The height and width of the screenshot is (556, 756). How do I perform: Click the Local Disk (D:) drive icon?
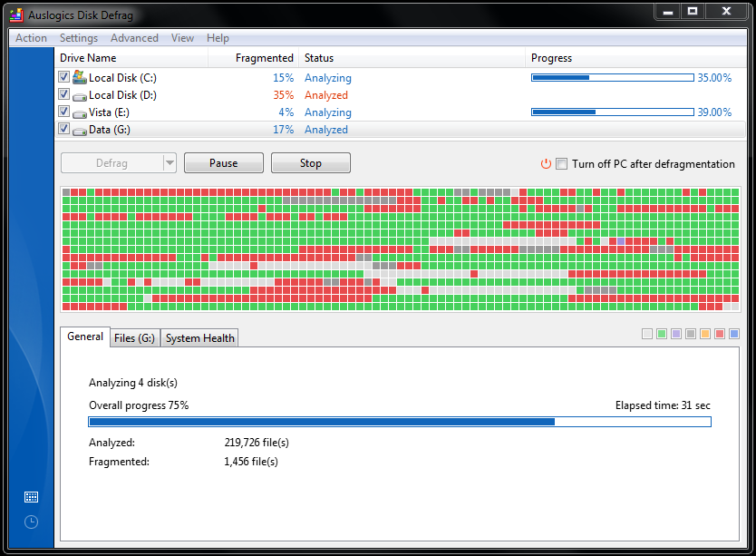[x=80, y=96]
